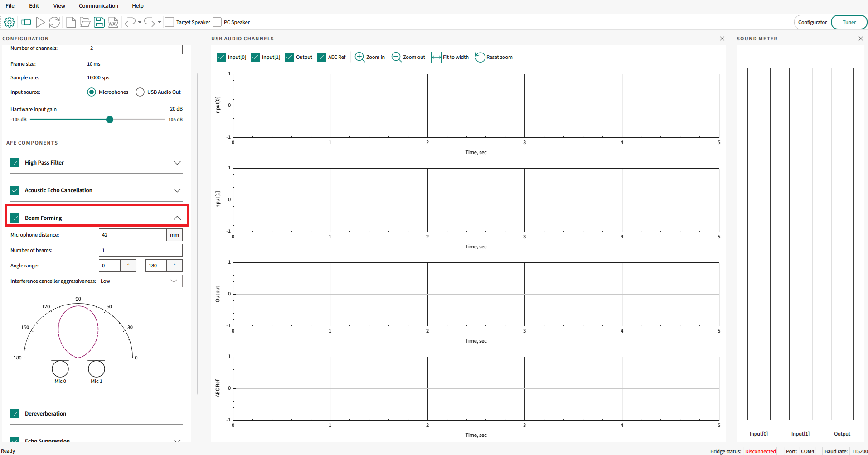Save the configuration with the floppy disk icon
The image size is (868, 455).
pyautogui.click(x=99, y=22)
